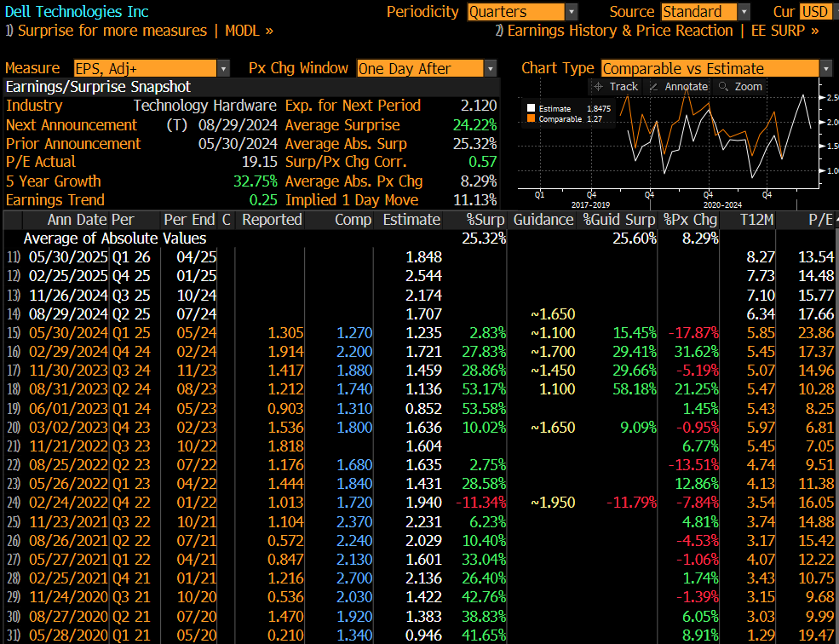Select row 20) dated 03/02/2023
This screenshot has height=644, width=839.
pos(419,427)
